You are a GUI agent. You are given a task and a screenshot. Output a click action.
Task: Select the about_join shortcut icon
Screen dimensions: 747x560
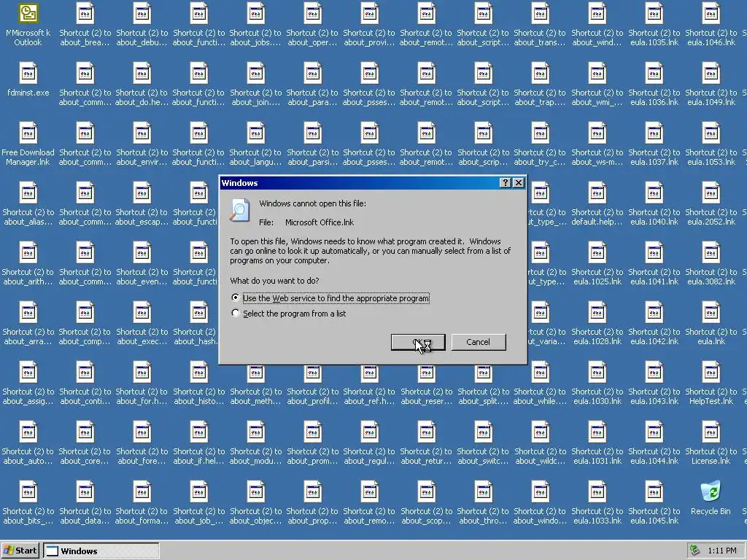point(255,74)
